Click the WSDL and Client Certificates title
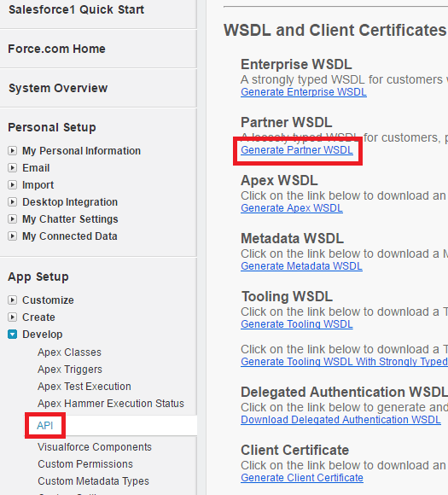 (x=335, y=31)
